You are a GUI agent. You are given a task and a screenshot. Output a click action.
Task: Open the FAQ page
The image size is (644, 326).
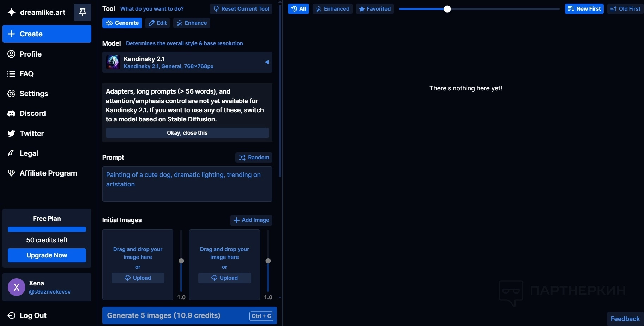click(x=47, y=74)
